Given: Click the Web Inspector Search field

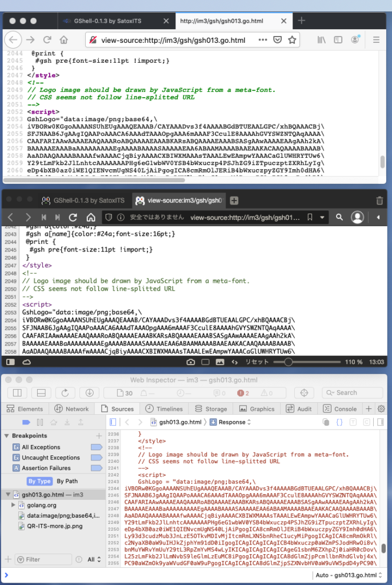Looking at the screenshot, I should (352, 392).
